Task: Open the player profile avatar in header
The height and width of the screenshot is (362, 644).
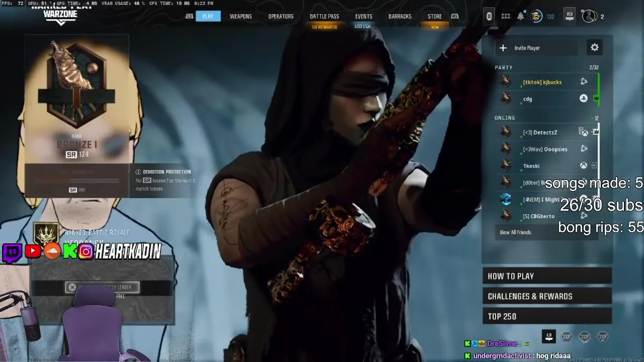Action: click(589, 16)
